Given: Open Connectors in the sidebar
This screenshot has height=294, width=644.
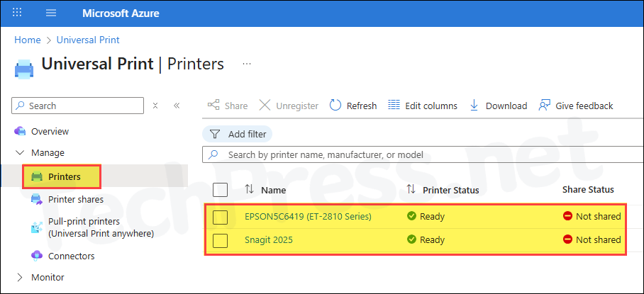Looking at the screenshot, I should [x=72, y=256].
